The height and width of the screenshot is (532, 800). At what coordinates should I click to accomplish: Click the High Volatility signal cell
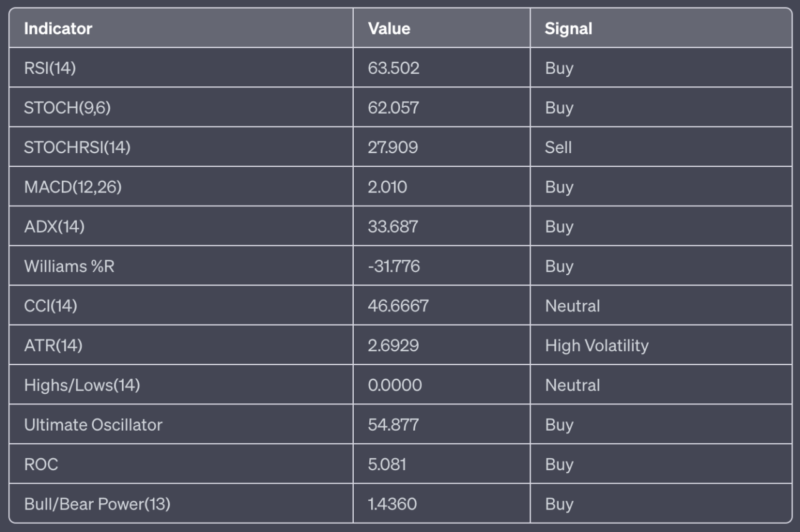(596, 346)
